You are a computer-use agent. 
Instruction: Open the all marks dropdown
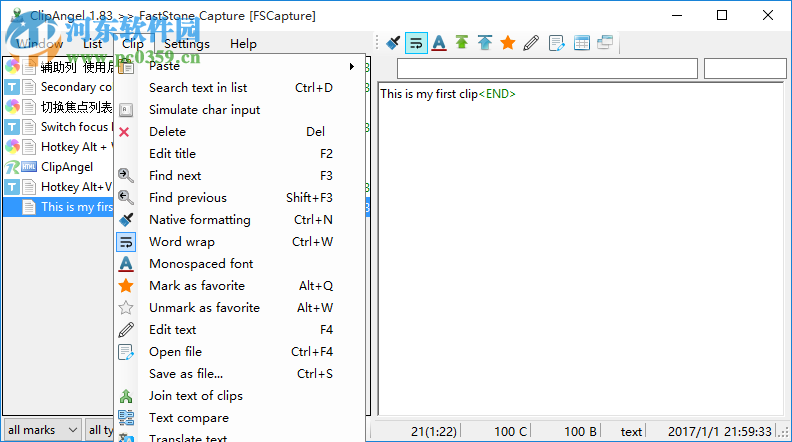point(42,430)
